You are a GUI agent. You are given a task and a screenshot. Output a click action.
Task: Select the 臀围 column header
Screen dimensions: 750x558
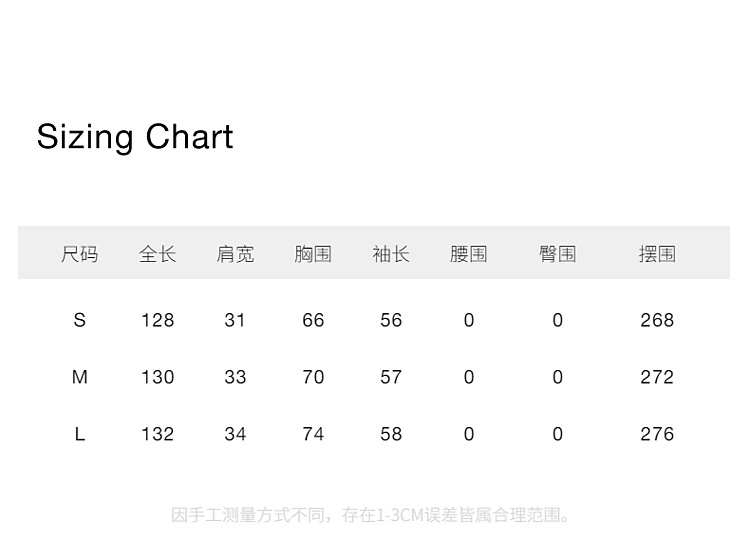[558, 254]
